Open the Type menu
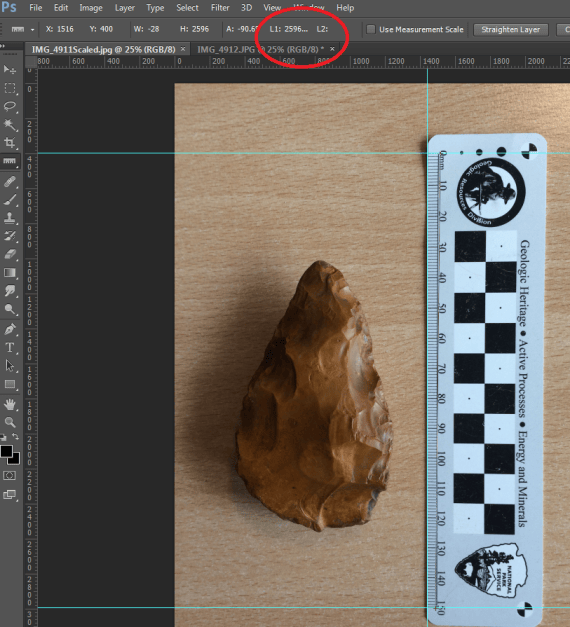The height and width of the screenshot is (627, 570). [155, 8]
